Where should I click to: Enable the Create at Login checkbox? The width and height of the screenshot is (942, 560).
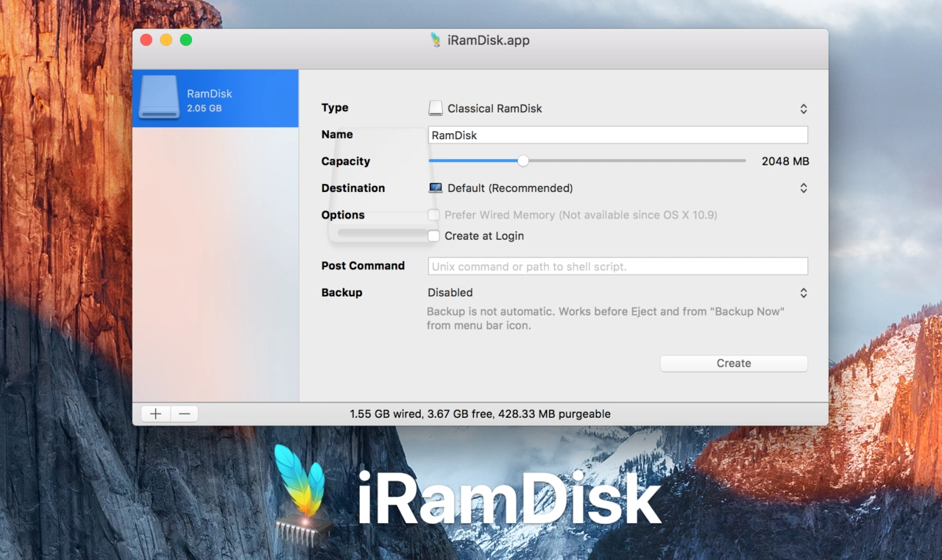(433, 235)
